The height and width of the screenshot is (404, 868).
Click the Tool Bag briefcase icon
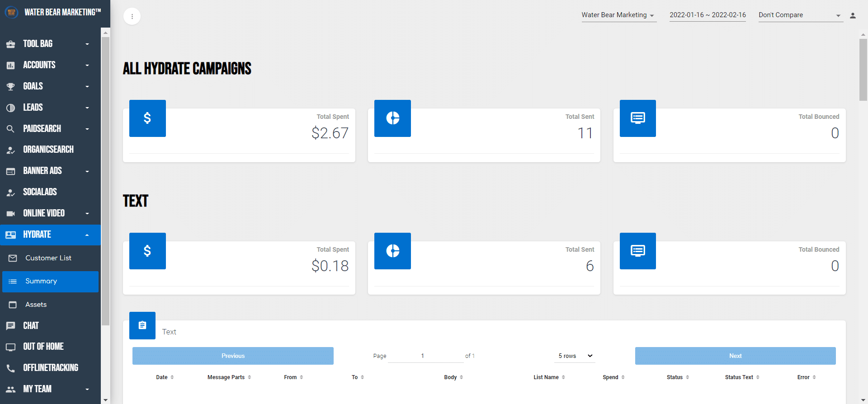[11, 44]
